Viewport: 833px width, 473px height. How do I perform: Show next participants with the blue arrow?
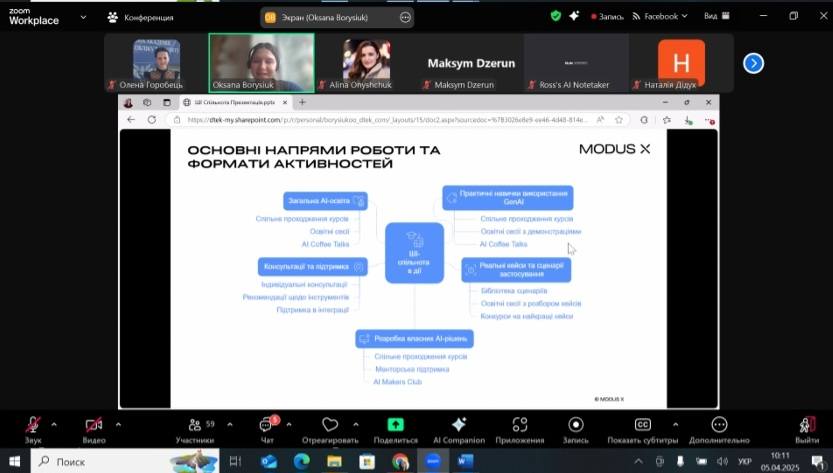pos(753,63)
